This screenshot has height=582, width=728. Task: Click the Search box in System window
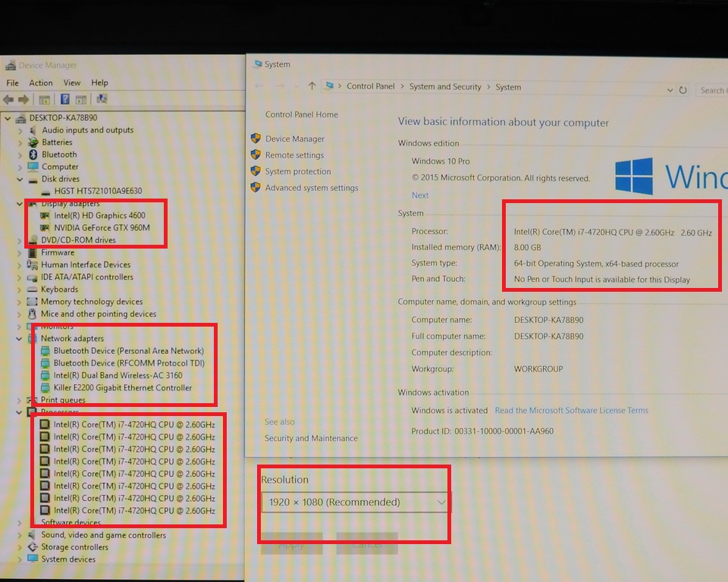pos(712,90)
